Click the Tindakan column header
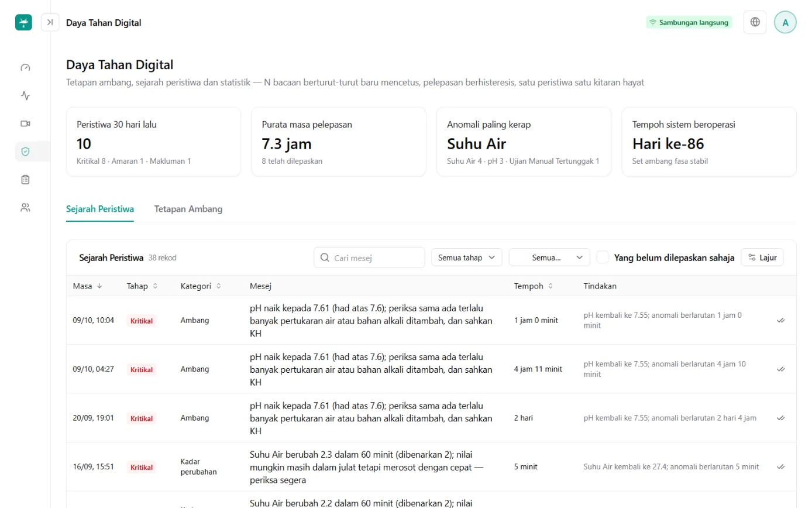This screenshot has height=508, width=812. [600, 286]
